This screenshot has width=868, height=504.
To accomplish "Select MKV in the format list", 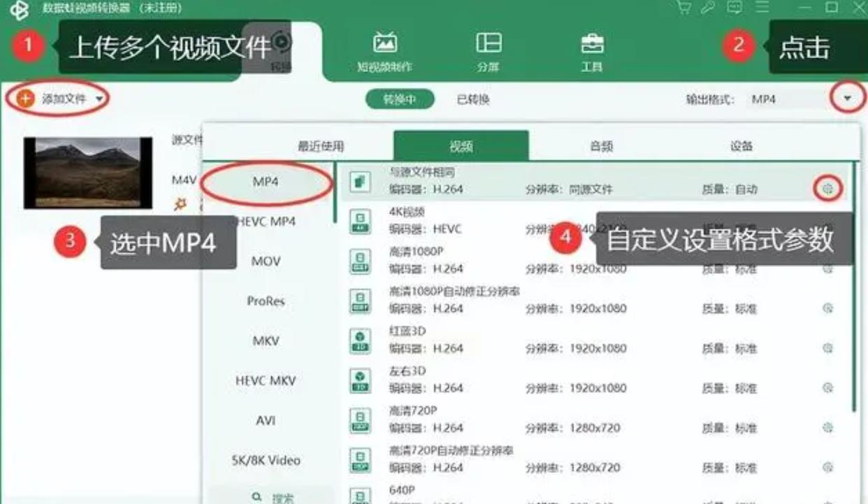I will tap(266, 340).
